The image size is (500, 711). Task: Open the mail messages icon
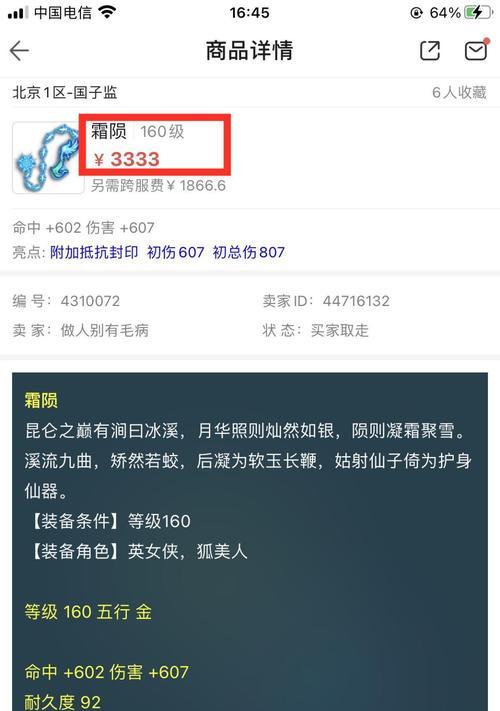(x=476, y=50)
